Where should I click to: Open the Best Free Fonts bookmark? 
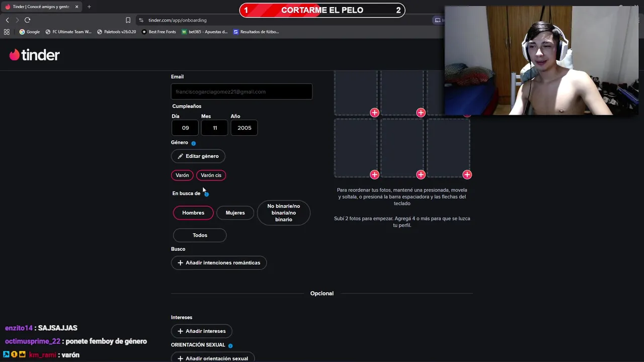point(159,32)
